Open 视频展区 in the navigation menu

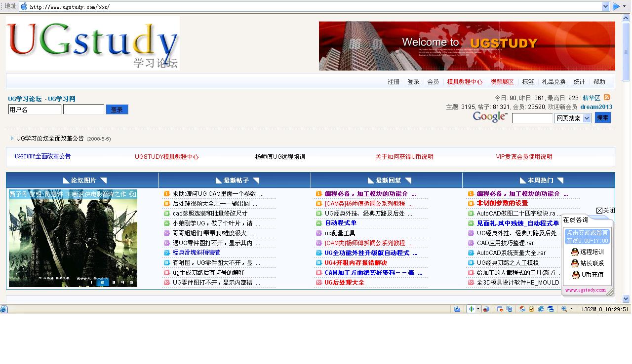point(502,82)
